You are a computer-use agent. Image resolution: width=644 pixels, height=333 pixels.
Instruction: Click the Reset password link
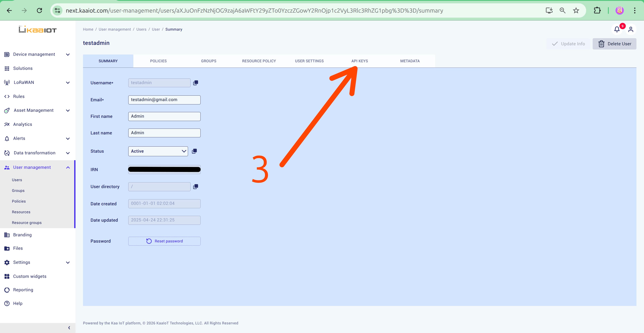tap(164, 241)
